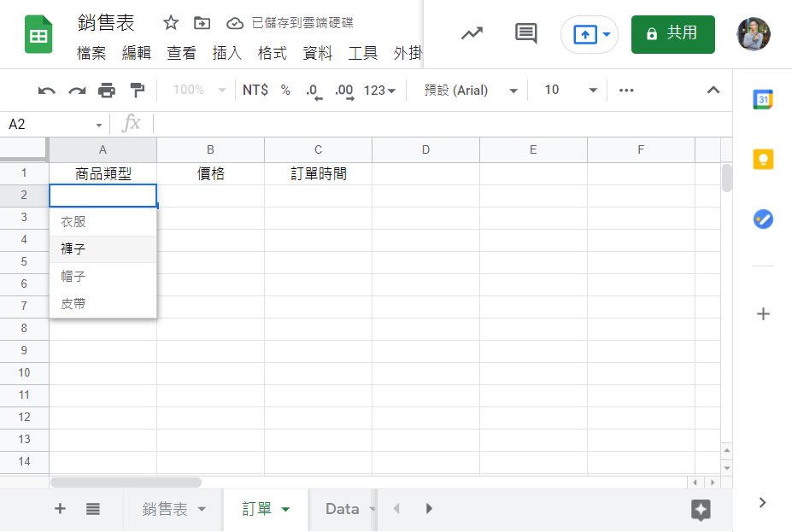Click the 價格 header cell
The image size is (792, 532).
click(x=211, y=173)
